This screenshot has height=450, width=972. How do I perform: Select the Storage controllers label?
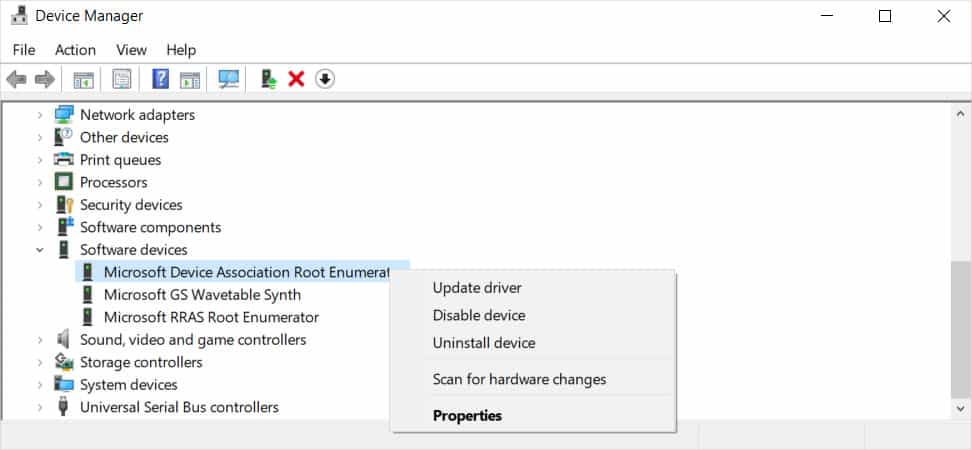[141, 362]
